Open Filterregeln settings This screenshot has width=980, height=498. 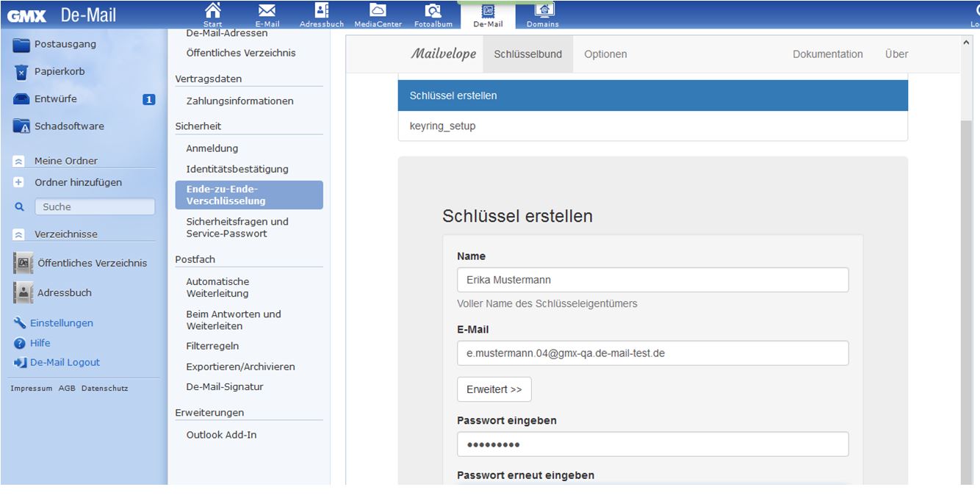tap(212, 346)
